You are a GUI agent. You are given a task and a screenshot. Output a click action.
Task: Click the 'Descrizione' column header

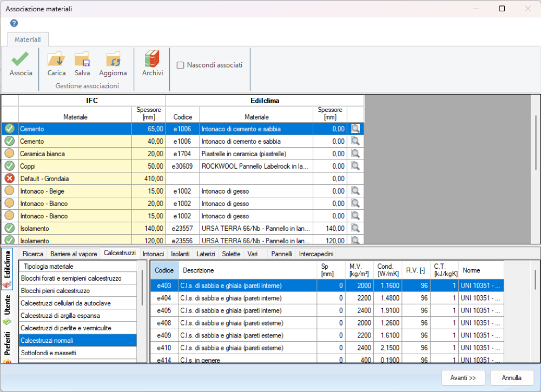tap(248, 270)
